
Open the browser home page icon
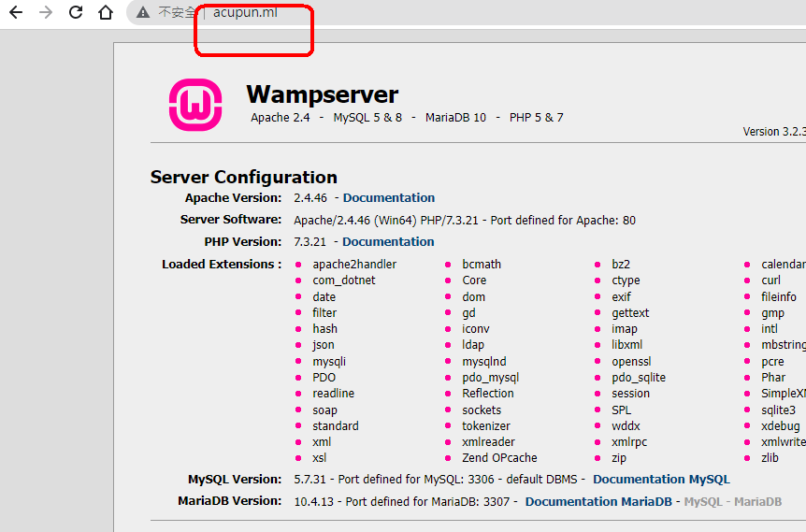tap(106, 12)
